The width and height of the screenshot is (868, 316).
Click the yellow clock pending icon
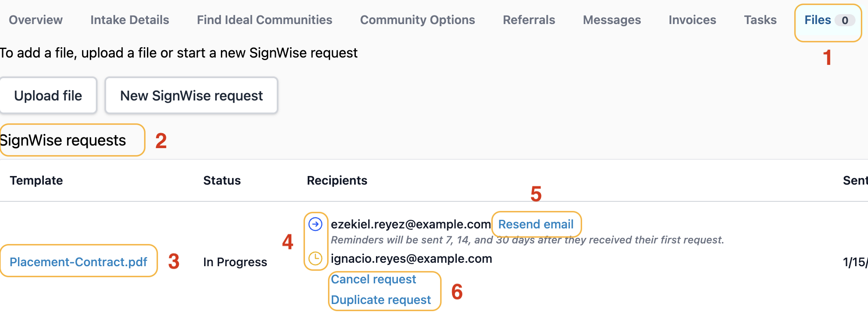[x=315, y=258]
